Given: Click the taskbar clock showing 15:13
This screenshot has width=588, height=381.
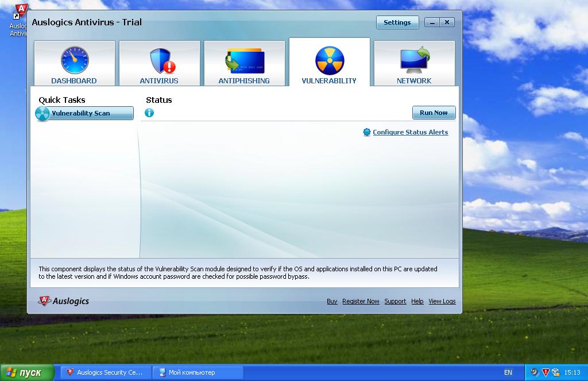Looking at the screenshot, I should [572, 372].
